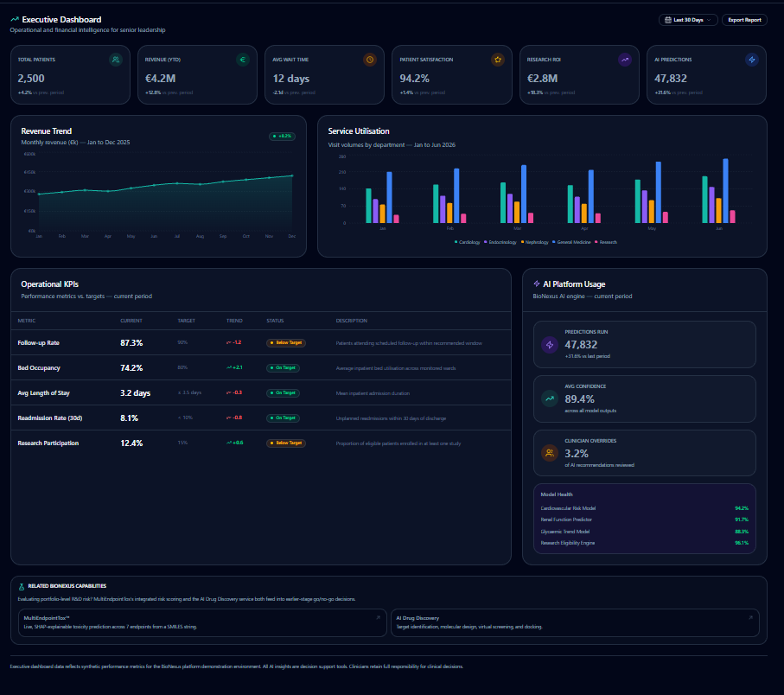Click the Status column header
This screenshot has width=784, height=695.
click(275, 321)
